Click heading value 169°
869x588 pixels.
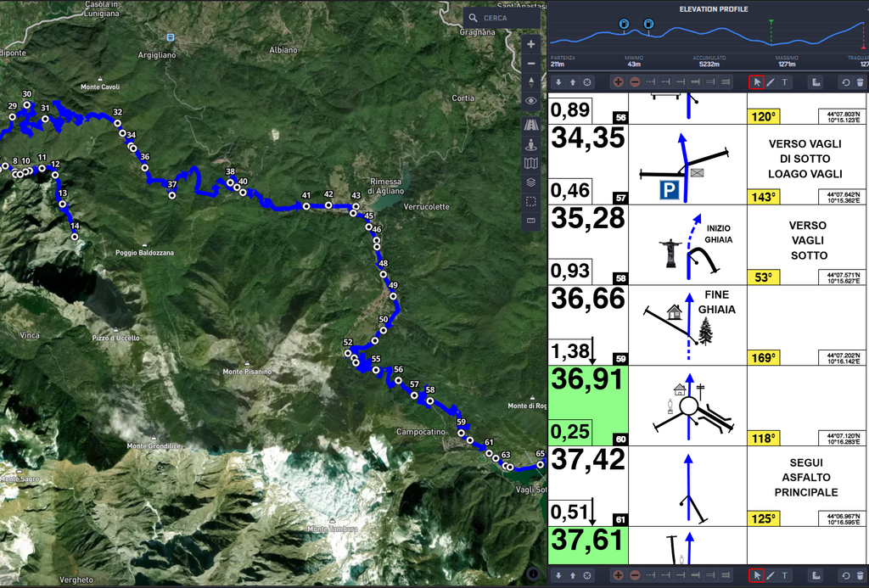click(x=764, y=358)
